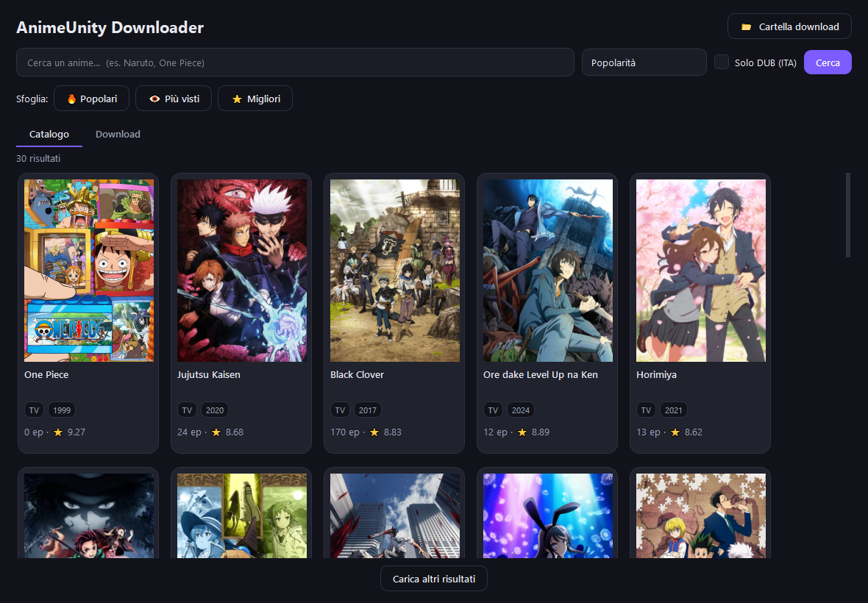Image resolution: width=868 pixels, height=603 pixels.
Task: Click the AnimeUnity Downloader heading
Action: pos(110,27)
